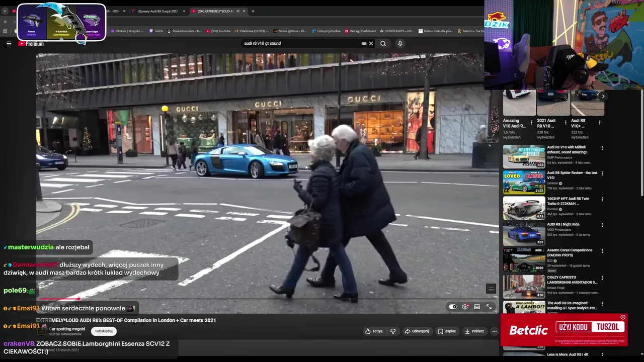Screen dimensions: 644x362
Task: Click the Betclic TUSZOL code banner
Action: 564,329
